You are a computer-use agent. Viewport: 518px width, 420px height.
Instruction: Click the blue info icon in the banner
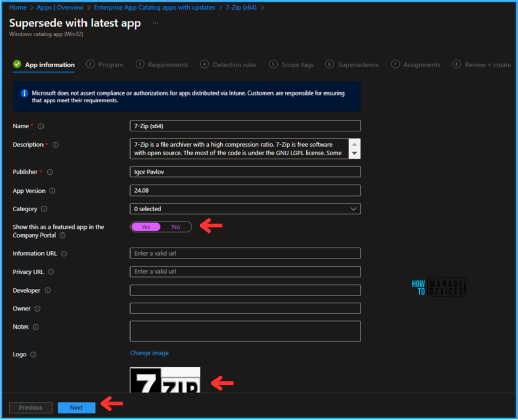[x=24, y=94]
